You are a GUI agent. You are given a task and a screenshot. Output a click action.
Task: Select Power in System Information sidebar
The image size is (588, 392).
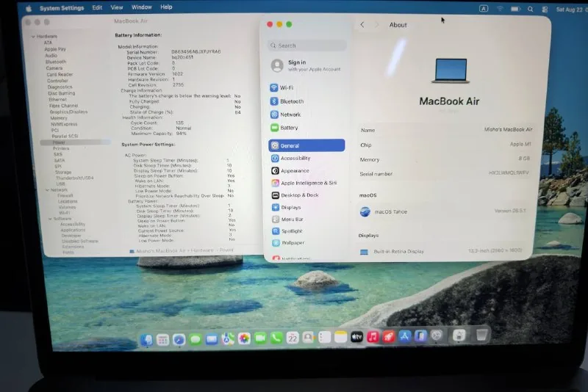[x=75, y=142]
